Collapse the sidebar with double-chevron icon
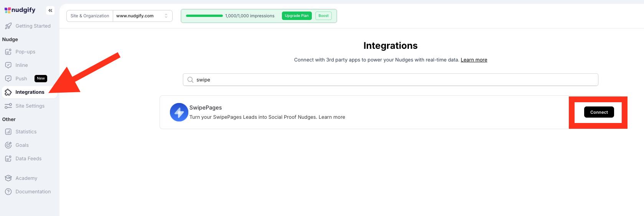The width and height of the screenshot is (644, 216). point(50,10)
